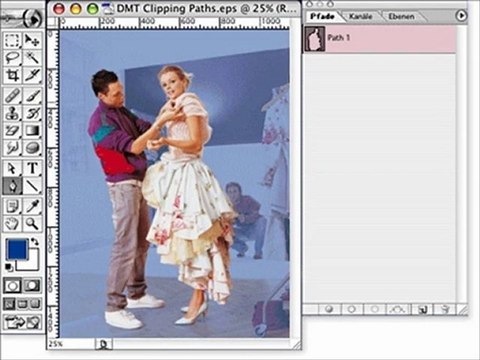Reset to default black and white colors

tap(9, 267)
